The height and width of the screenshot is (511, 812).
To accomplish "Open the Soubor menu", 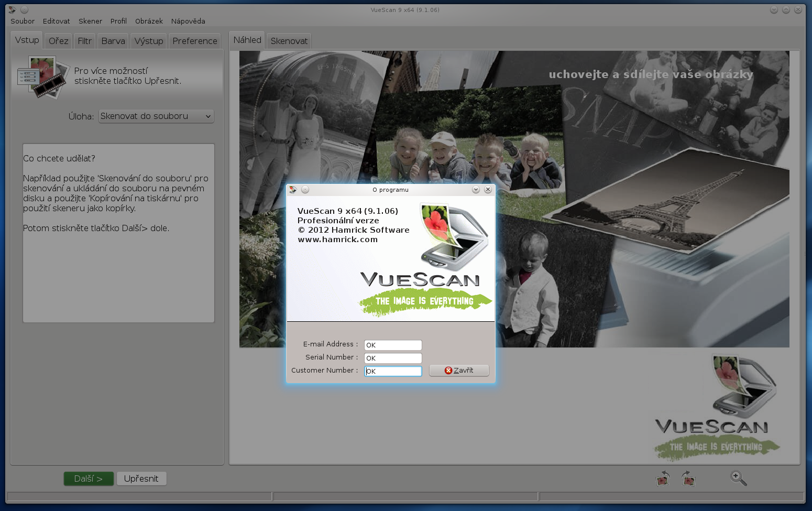I will point(23,21).
